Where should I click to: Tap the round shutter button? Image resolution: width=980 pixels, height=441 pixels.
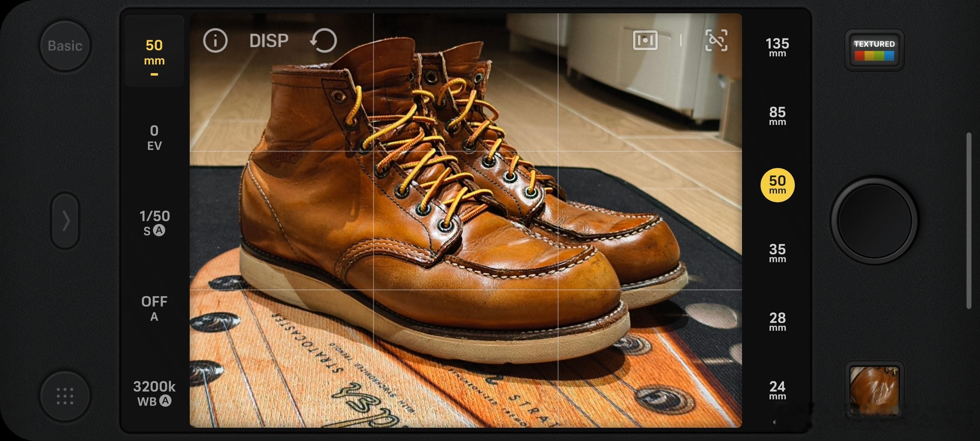(x=874, y=220)
